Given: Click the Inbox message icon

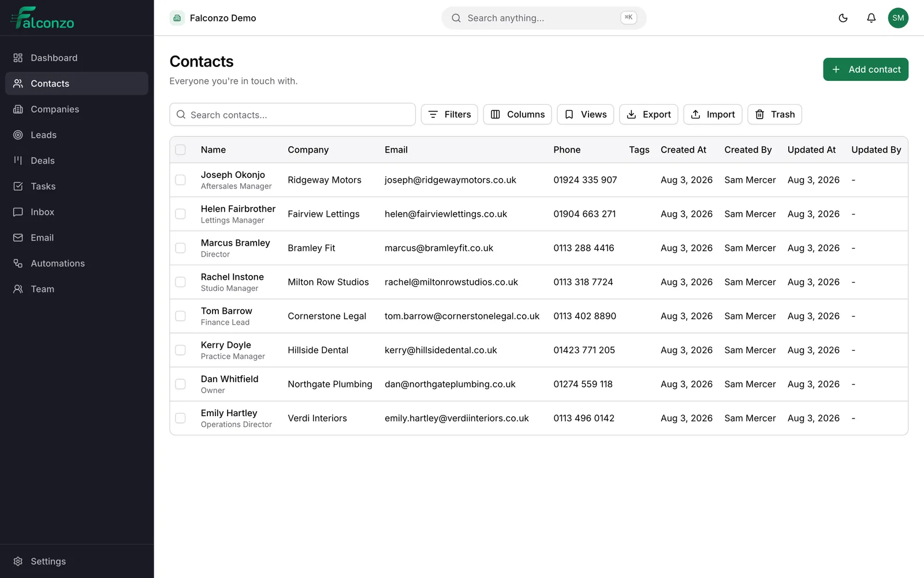Looking at the screenshot, I should point(18,212).
